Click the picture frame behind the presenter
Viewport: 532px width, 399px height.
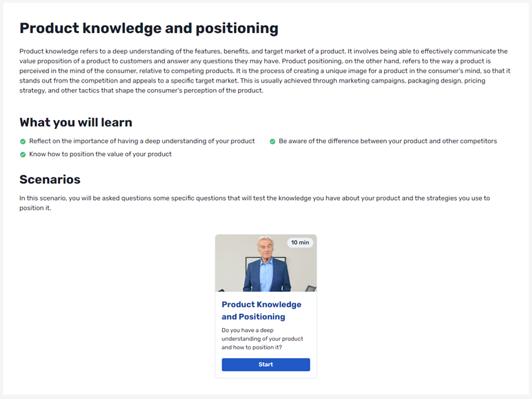point(250,268)
